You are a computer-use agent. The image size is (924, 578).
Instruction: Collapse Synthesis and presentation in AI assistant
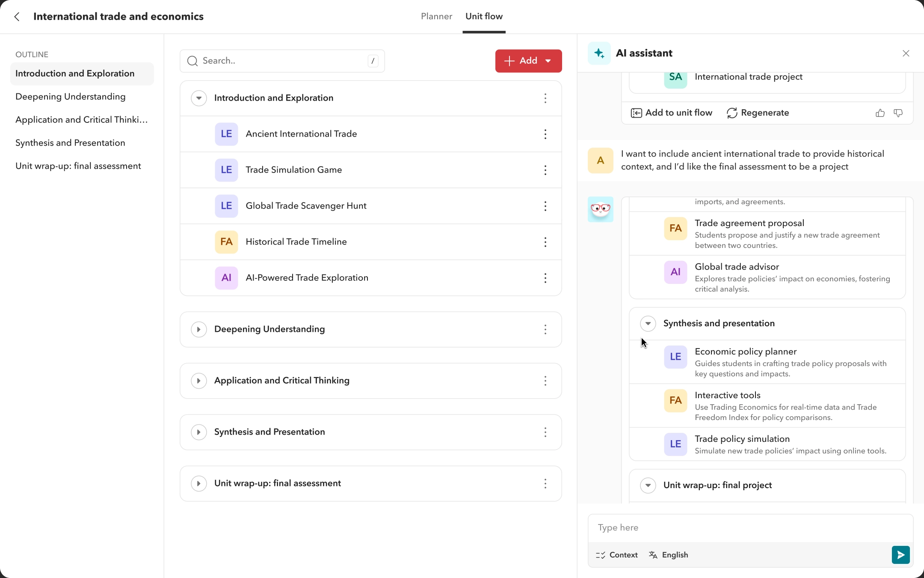tap(648, 323)
